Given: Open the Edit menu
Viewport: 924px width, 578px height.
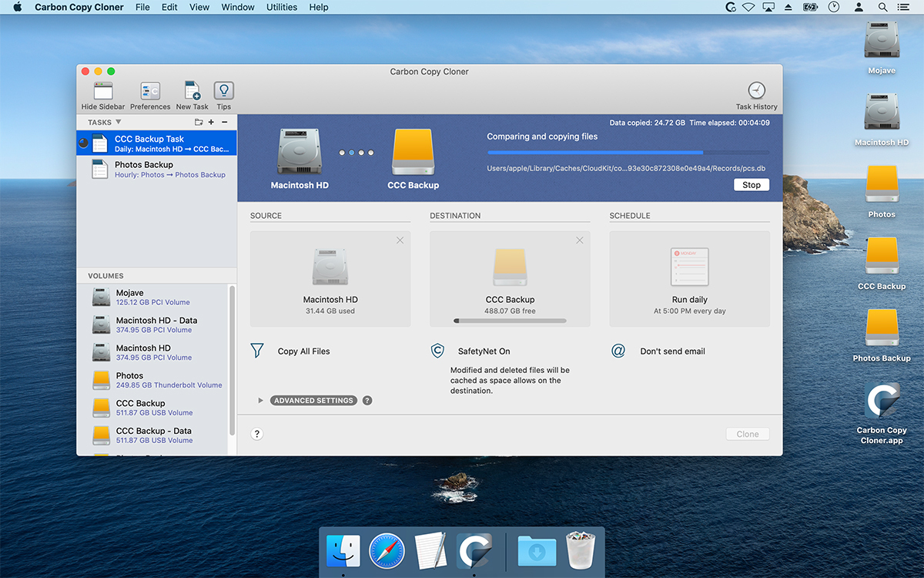Looking at the screenshot, I should coord(169,7).
